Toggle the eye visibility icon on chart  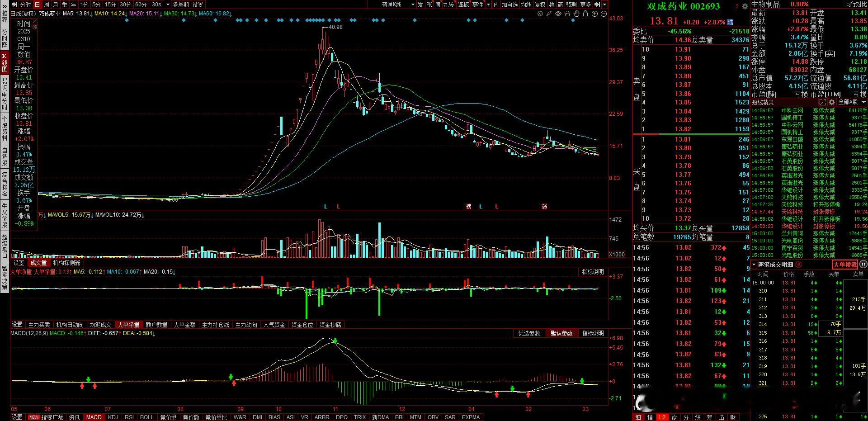tap(558, 14)
